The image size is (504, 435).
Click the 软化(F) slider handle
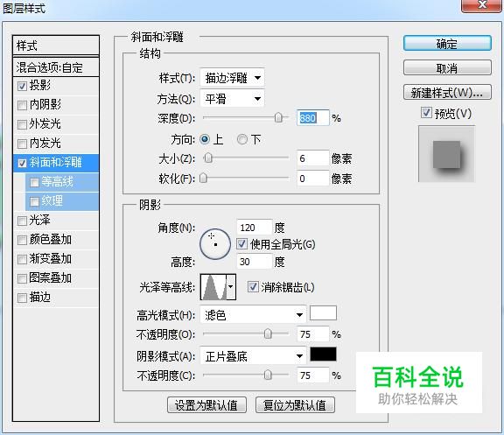[x=203, y=178]
